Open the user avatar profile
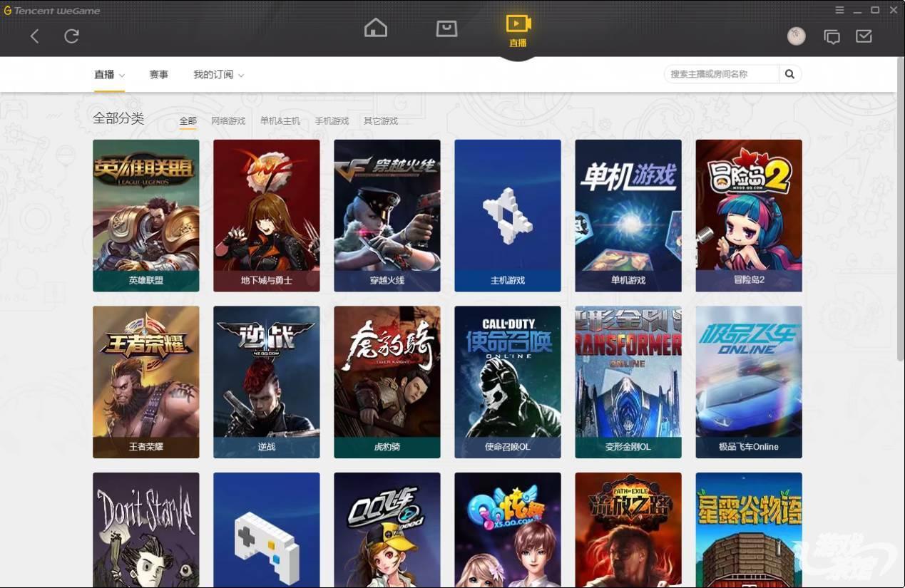Viewport: 905px width, 588px height. click(x=796, y=36)
